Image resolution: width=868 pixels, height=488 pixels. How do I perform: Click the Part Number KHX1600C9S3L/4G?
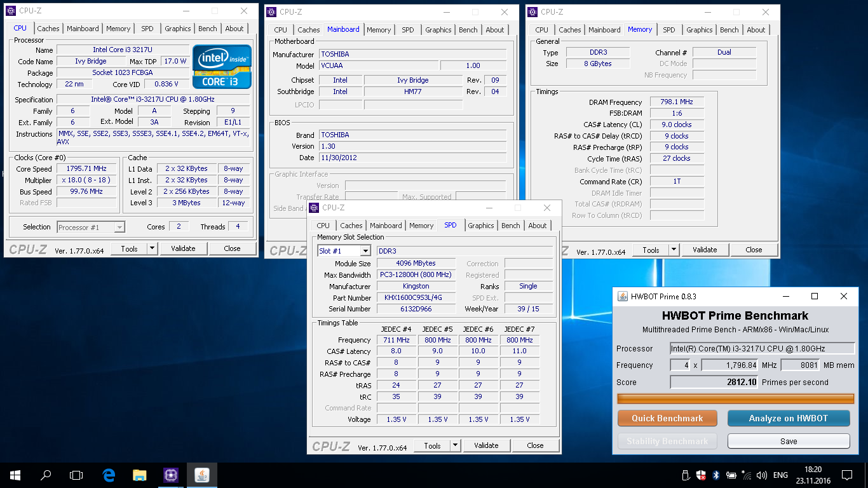[x=416, y=297]
